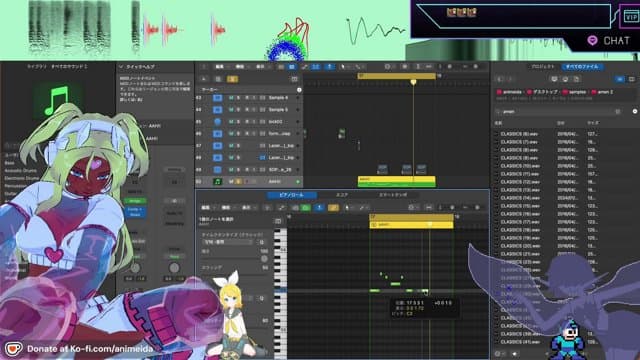640x360 pixels.
Task: Mute the AAH!! track
Action: [231, 181]
